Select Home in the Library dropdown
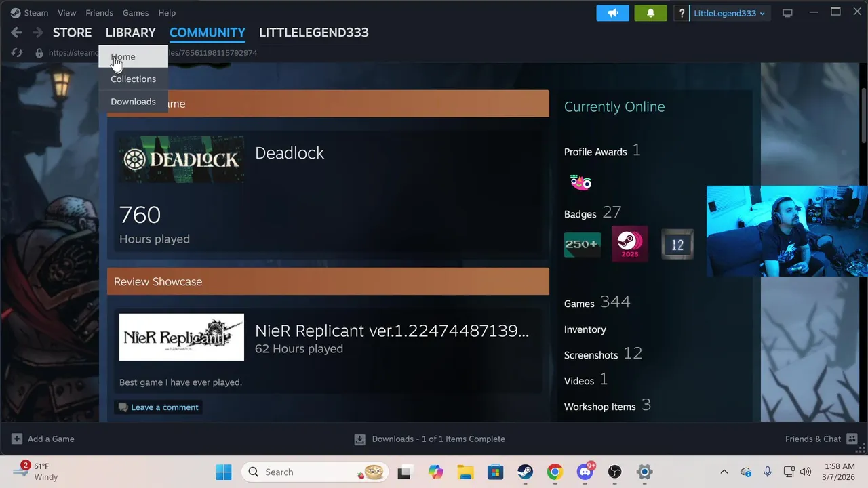Viewport: 868px width, 488px height. [x=133, y=57]
